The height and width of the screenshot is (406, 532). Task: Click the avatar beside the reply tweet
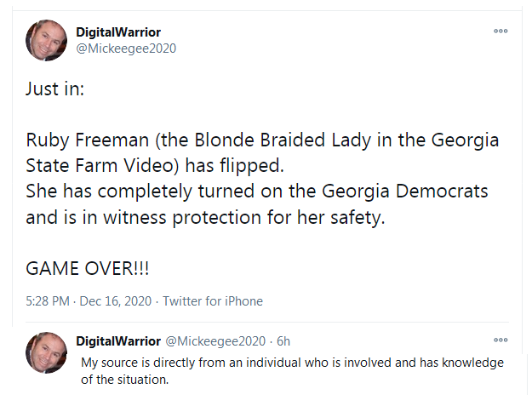point(46,352)
